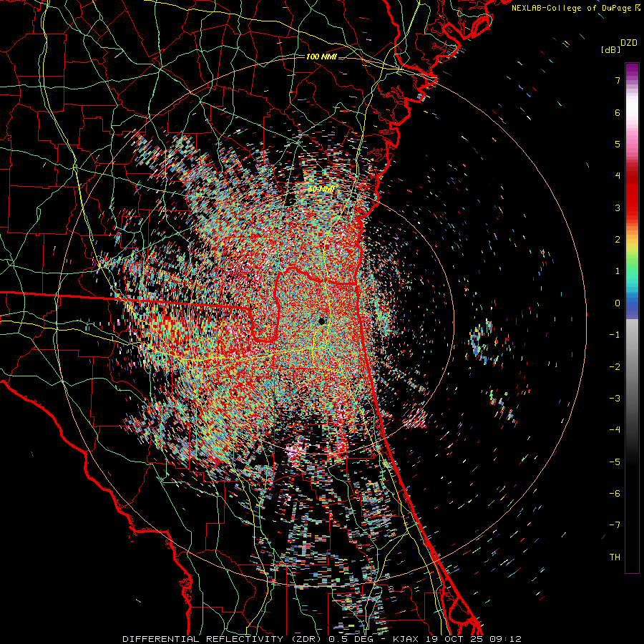Click the -6 dB value on color scale
The height and width of the screenshot is (644, 644).
pyautogui.click(x=615, y=494)
